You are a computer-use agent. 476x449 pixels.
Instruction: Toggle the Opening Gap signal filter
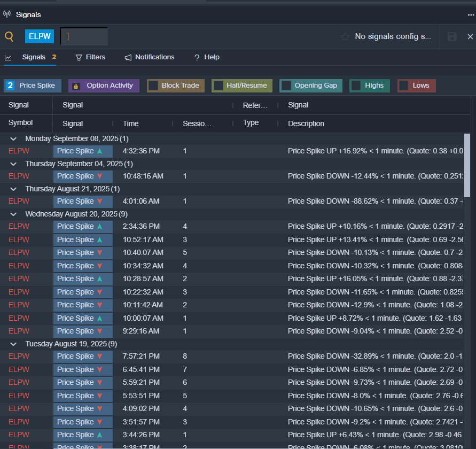click(286, 86)
